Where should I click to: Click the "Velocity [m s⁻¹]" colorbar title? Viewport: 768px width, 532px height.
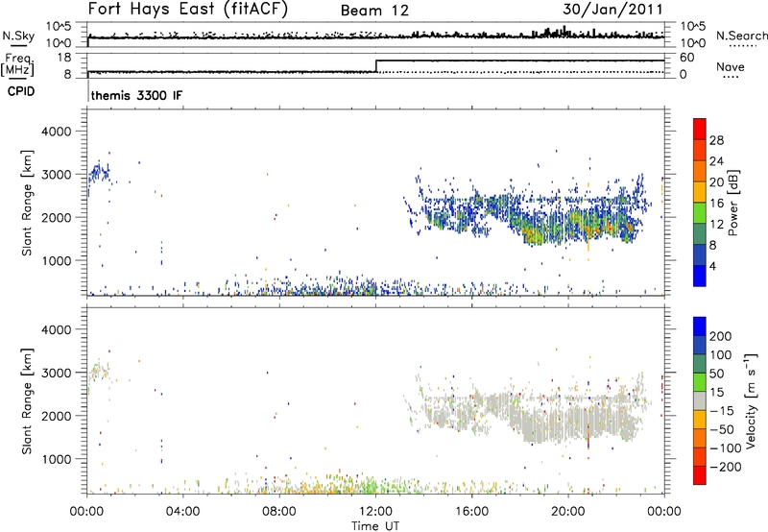click(751, 401)
